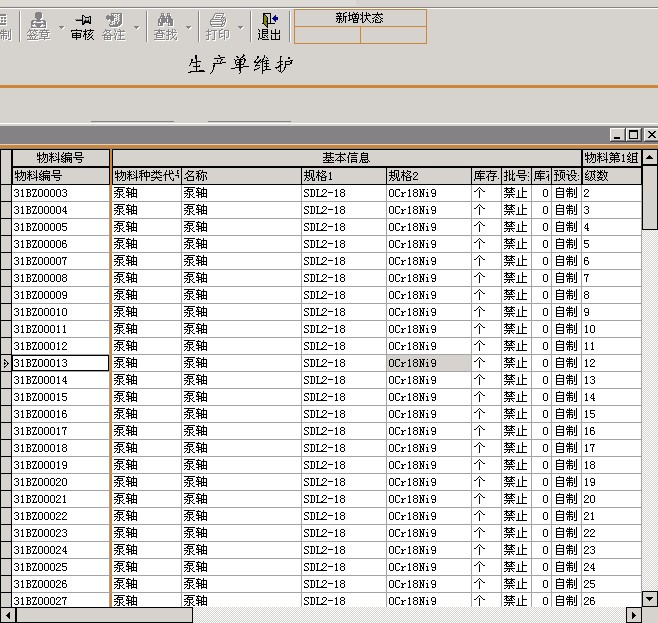Select material cell 31BZ00018
The width and height of the screenshot is (658, 623).
click(x=60, y=448)
